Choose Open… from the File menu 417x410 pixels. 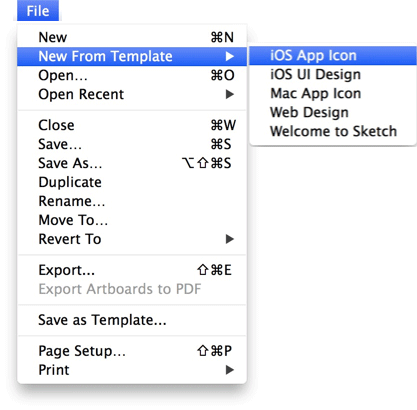point(132,75)
